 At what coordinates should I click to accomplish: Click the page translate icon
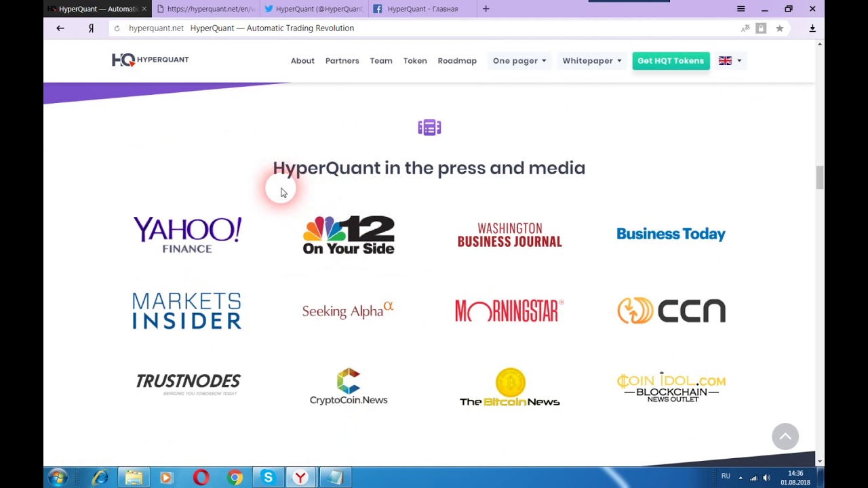[745, 28]
